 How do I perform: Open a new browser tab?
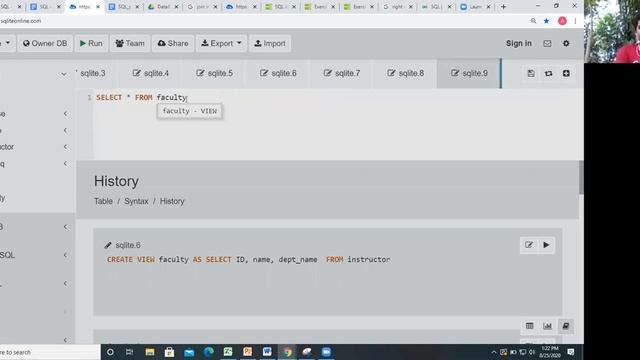(503, 7)
